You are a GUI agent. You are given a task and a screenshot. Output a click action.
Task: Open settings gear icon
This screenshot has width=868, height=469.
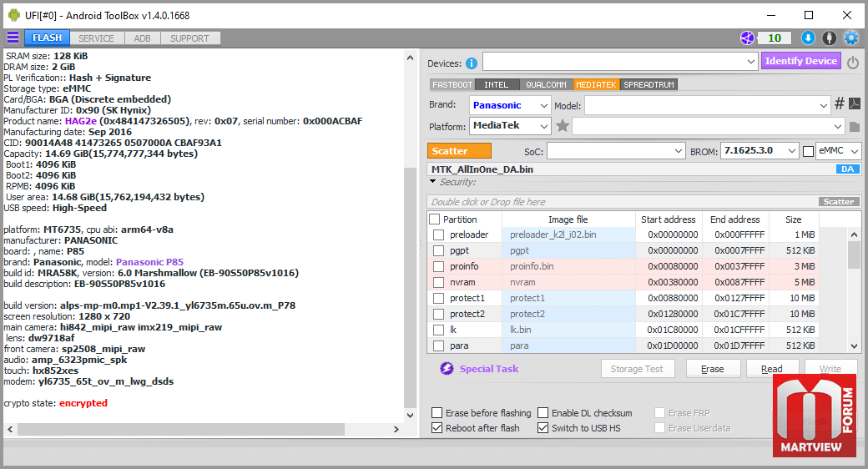[850, 38]
